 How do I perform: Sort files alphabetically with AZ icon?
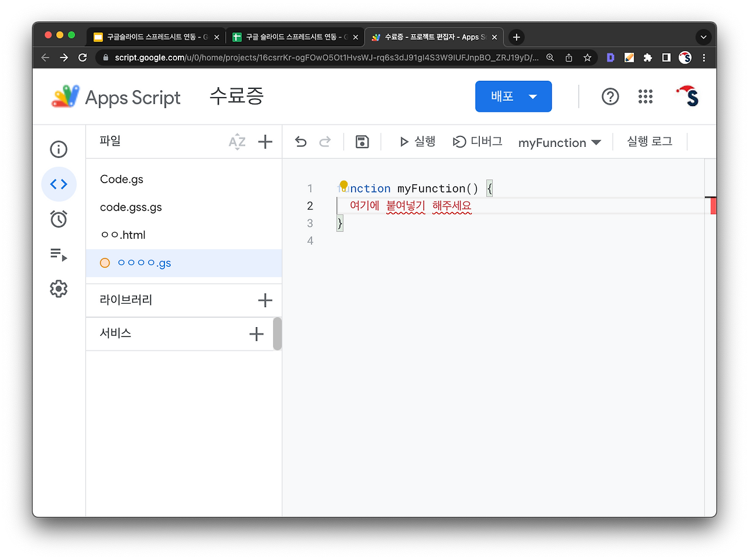[x=237, y=142]
